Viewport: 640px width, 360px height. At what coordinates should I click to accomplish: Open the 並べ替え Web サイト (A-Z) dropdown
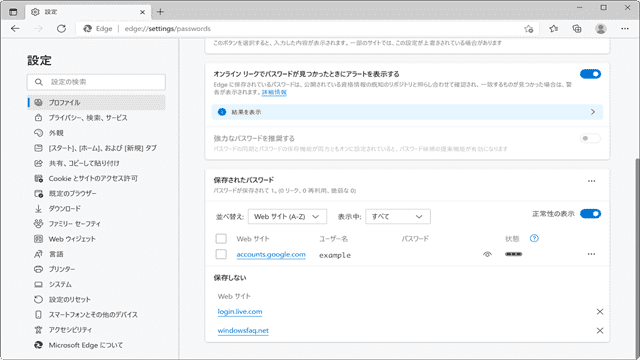coord(287,216)
